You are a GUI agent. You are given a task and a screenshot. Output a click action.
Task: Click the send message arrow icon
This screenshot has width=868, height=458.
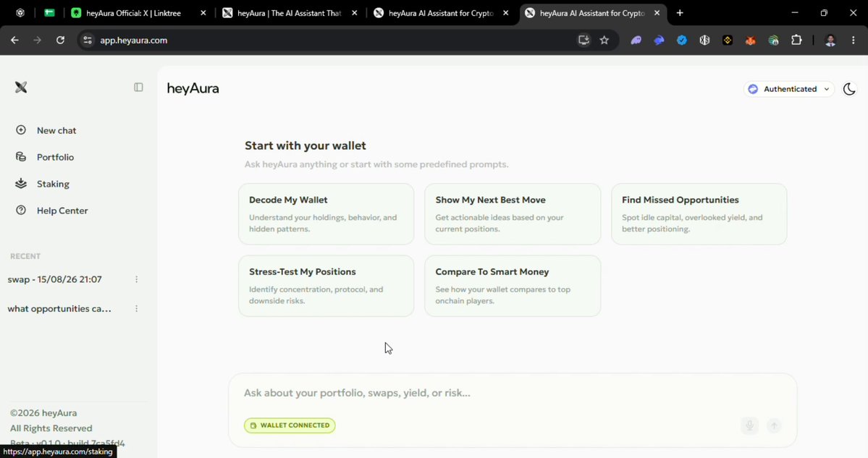[x=774, y=425]
